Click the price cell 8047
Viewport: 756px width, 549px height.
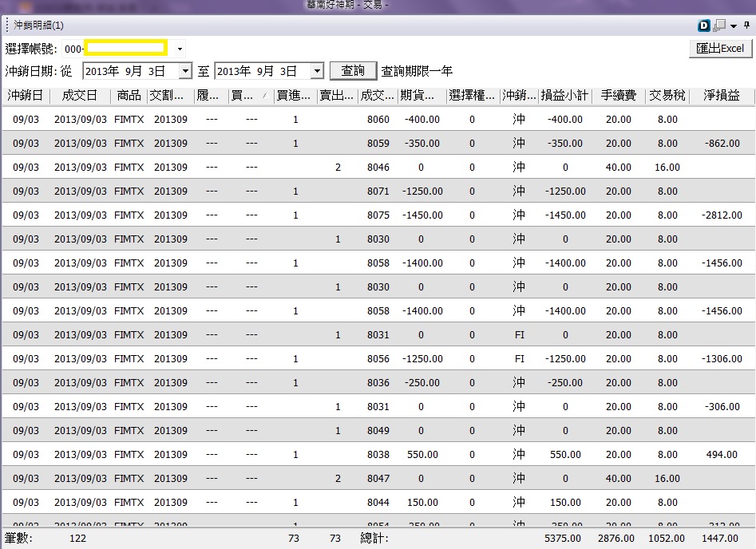click(x=378, y=479)
